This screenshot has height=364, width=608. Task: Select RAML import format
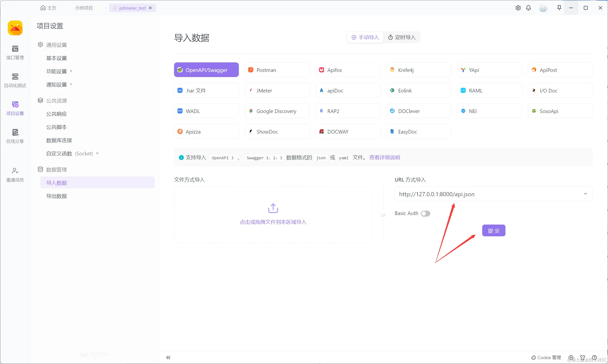(x=490, y=91)
